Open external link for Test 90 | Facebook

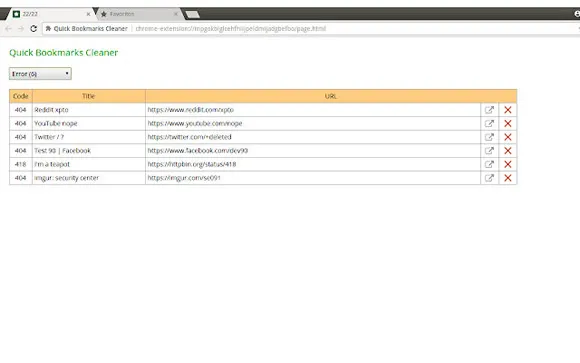[489, 151]
